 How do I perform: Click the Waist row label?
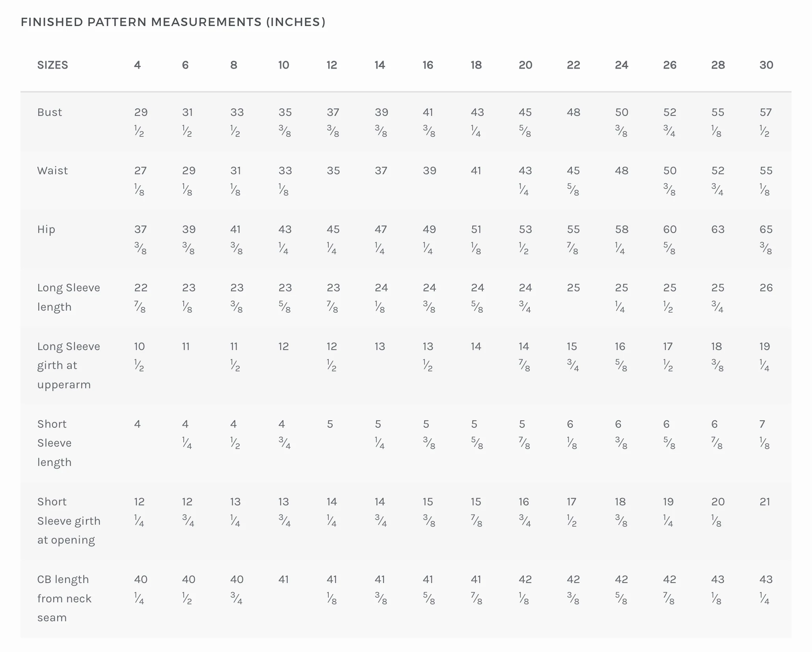pos(52,171)
